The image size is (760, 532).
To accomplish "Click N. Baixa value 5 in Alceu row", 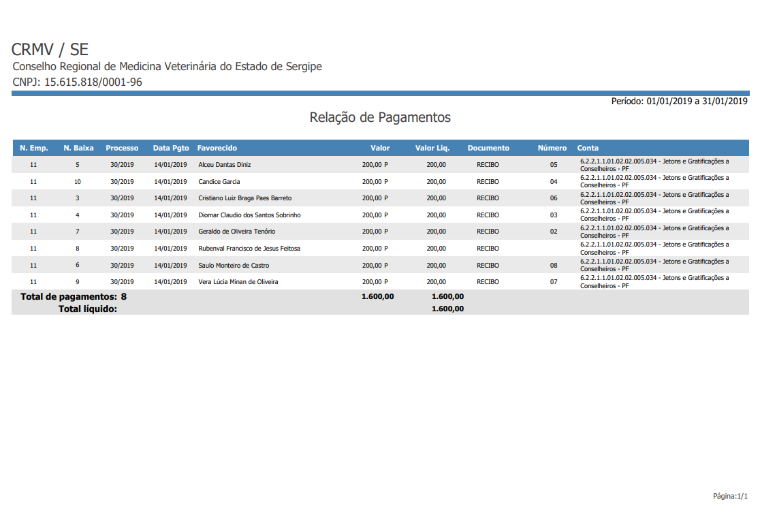I will coord(77,165).
